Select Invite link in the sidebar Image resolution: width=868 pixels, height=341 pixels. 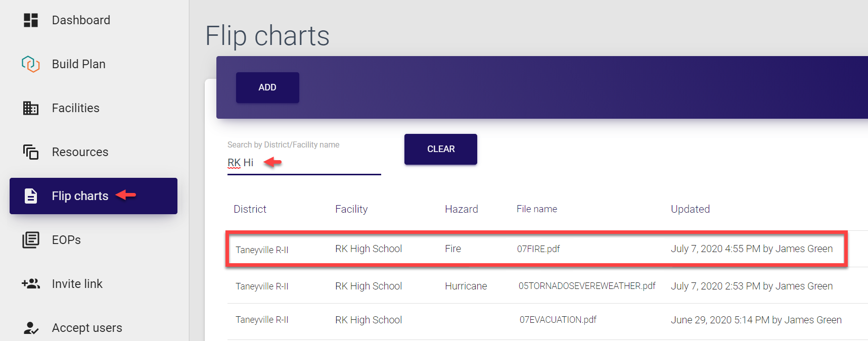(x=77, y=284)
